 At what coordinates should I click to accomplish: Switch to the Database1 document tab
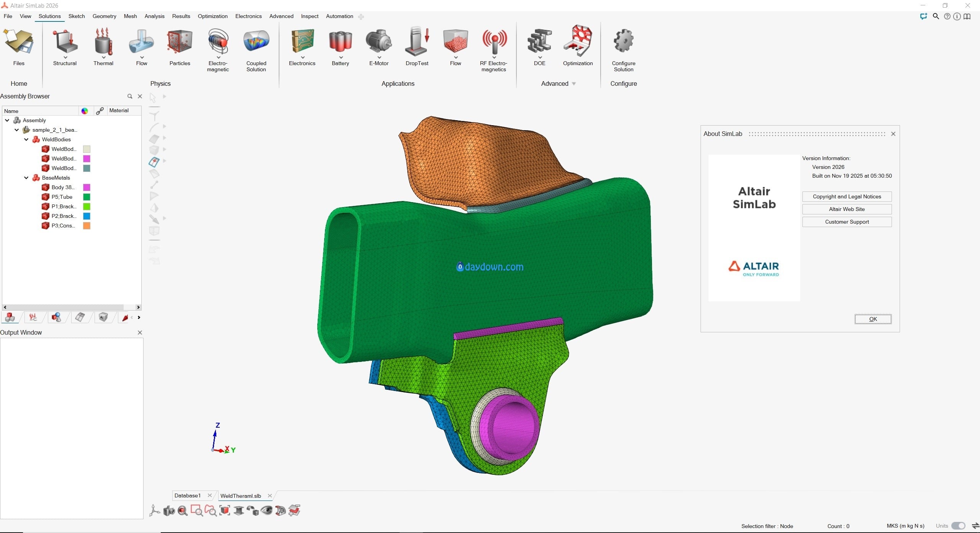click(188, 495)
